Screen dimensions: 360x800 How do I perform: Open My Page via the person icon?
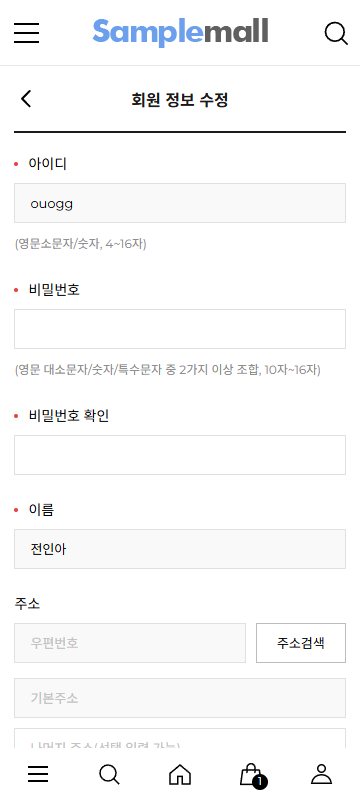click(321, 774)
